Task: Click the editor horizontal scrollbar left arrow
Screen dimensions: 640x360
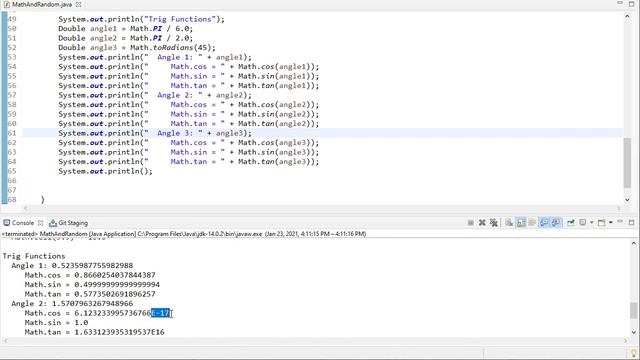Action: coord(25,208)
